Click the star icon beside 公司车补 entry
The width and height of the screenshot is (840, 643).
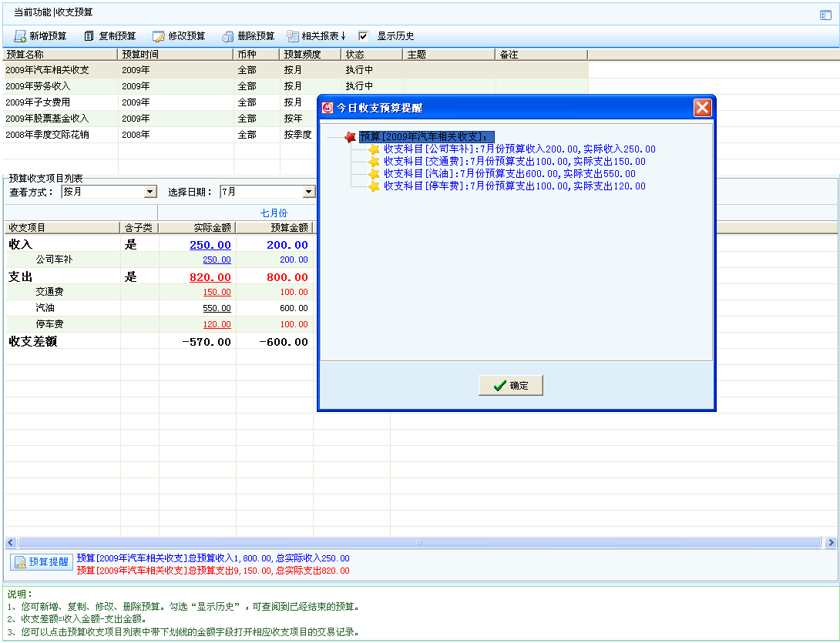(x=375, y=149)
